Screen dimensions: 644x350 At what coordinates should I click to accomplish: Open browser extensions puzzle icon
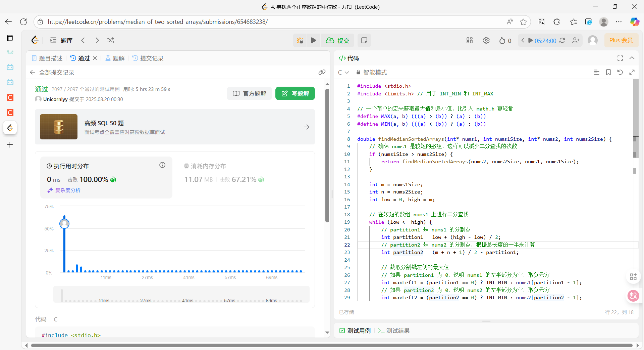point(557,22)
